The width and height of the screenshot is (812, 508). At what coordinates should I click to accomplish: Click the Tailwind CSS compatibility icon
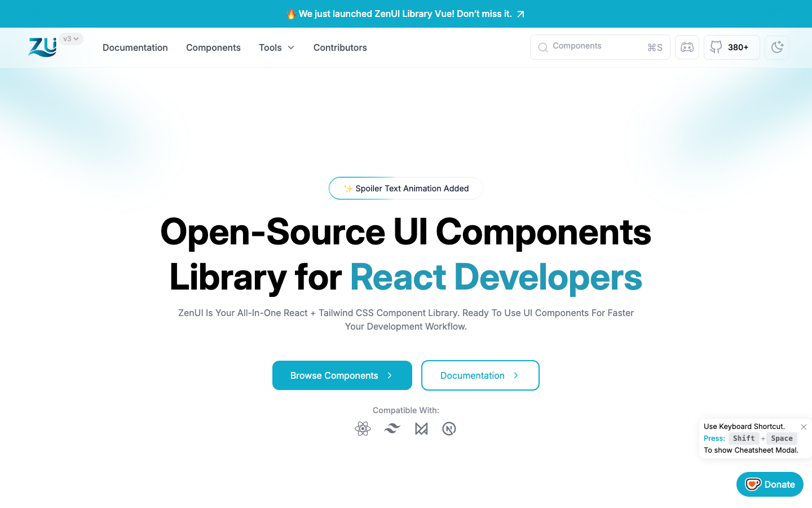click(x=392, y=429)
